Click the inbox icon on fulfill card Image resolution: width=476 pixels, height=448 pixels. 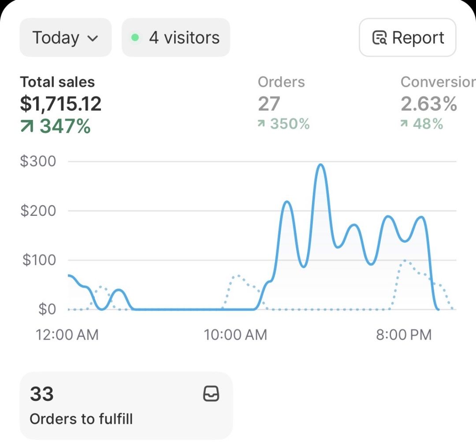click(x=211, y=394)
